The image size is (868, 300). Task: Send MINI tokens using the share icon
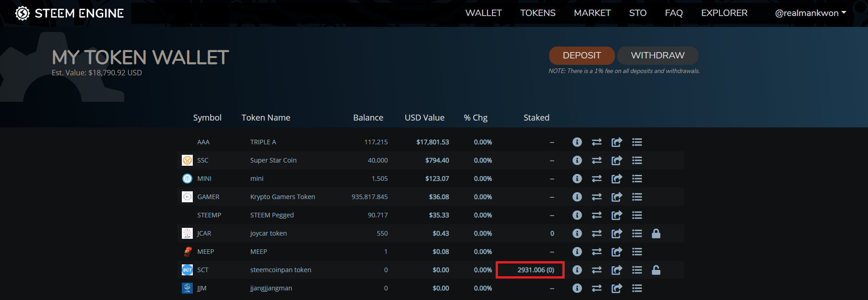coord(617,179)
